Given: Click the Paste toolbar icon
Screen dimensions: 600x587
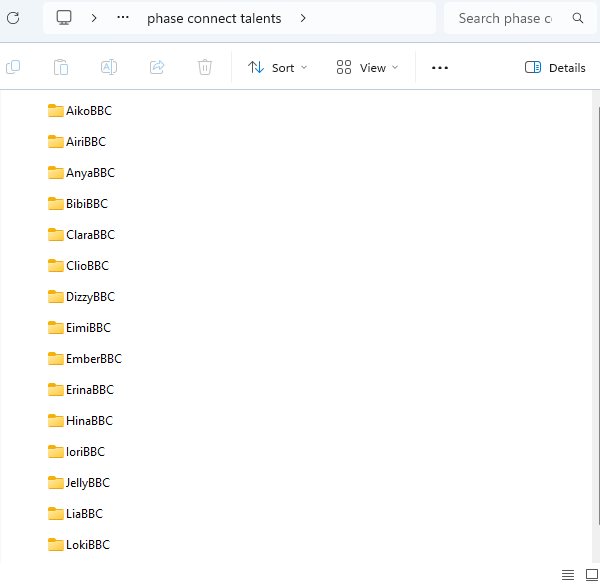Looking at the screenshot, I should [61, 67].
